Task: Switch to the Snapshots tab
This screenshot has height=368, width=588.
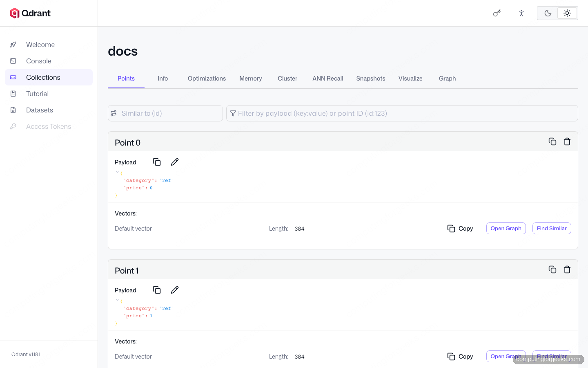Action: (x=371, y=79)
